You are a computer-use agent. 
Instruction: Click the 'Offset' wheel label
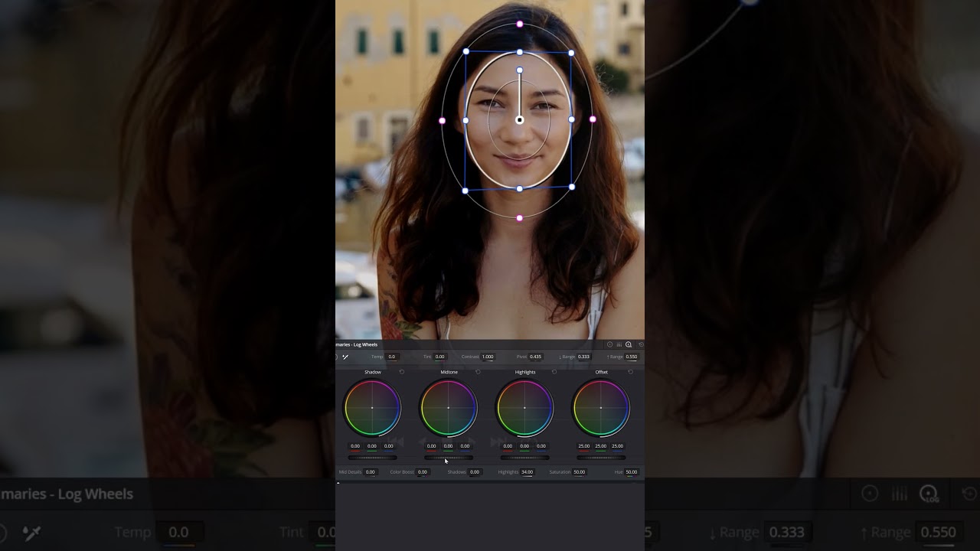click(602, 372)
